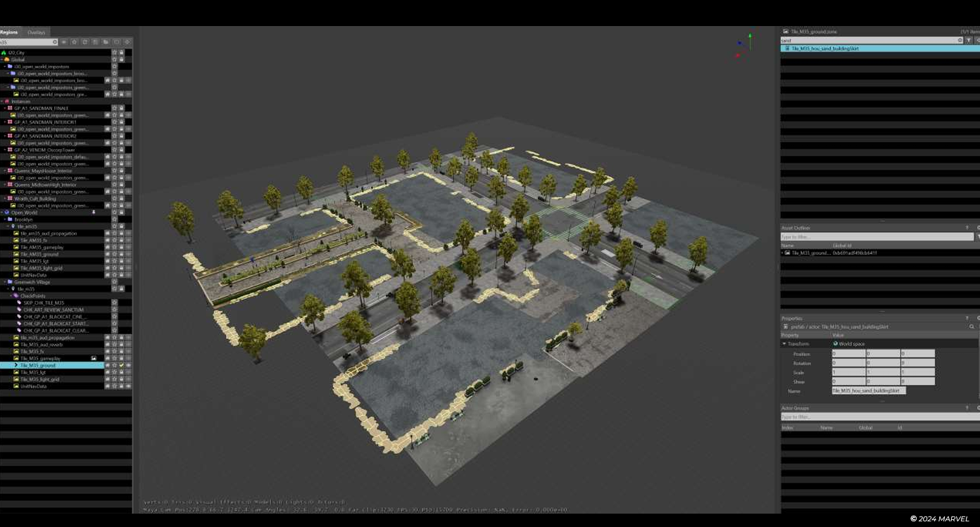
Task: Click the viewport axis orientation gizmo
Action: [743, 44]
